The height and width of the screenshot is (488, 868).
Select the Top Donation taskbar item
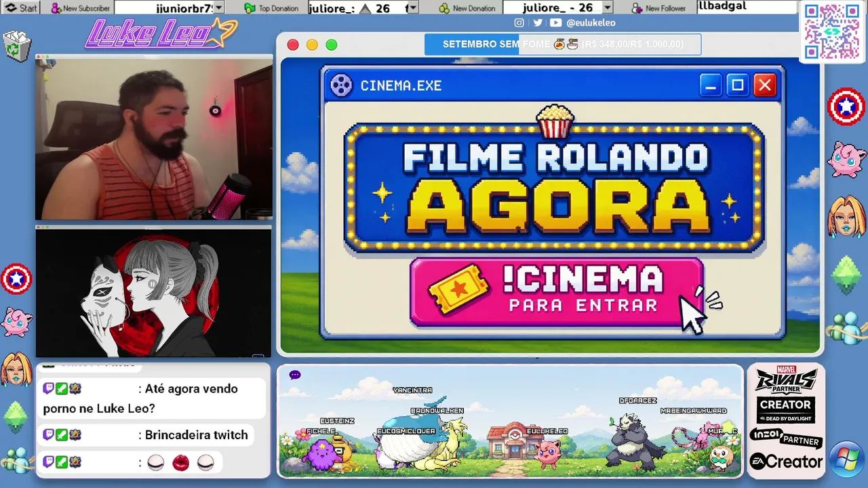(x=271, y=8)
